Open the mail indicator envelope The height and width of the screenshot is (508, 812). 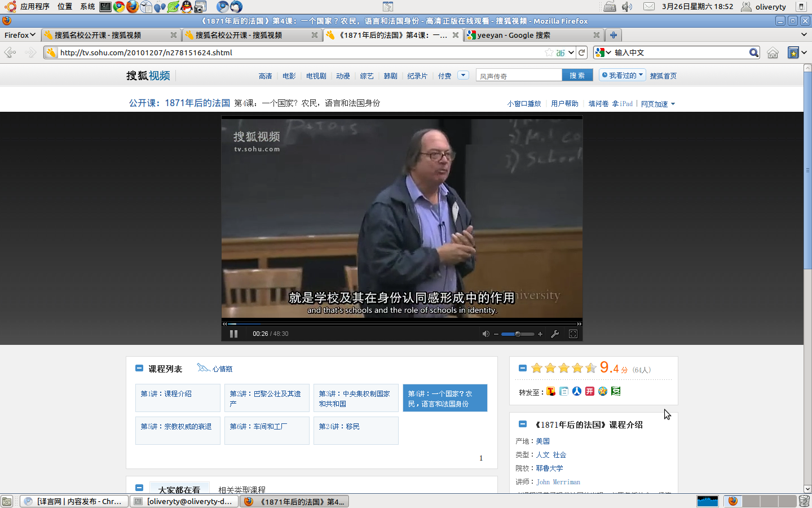coord(649,7)
